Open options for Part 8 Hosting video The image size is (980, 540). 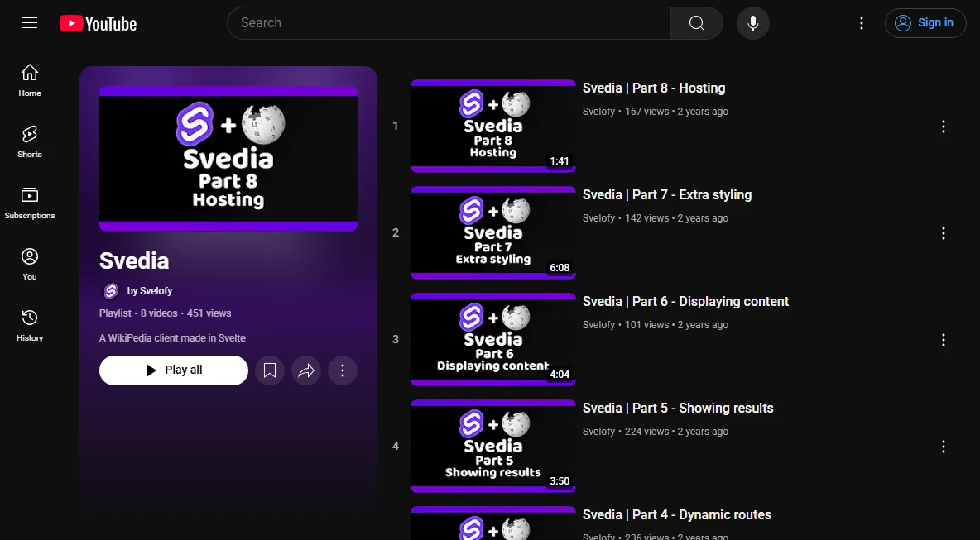point(943,127)
